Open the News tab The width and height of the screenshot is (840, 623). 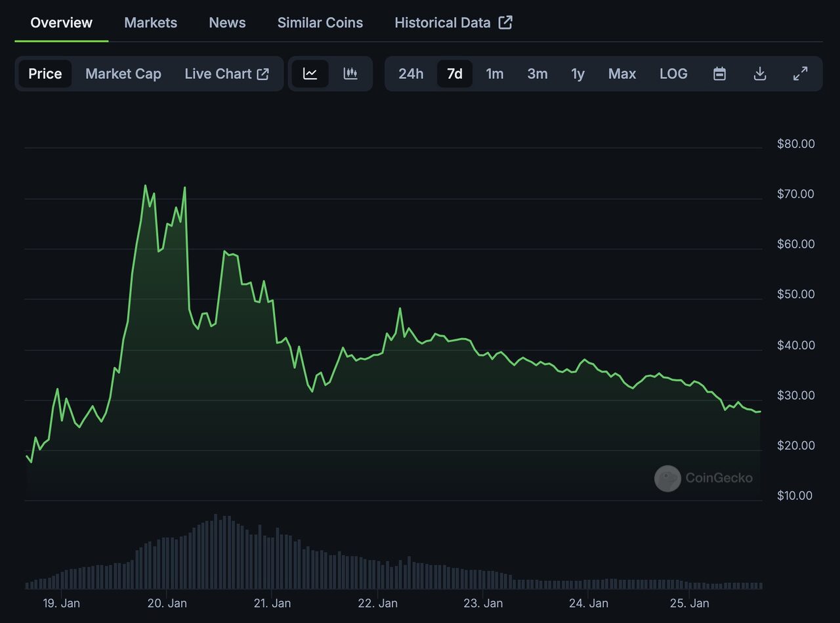pyautogui.click(x=227, y=22)
